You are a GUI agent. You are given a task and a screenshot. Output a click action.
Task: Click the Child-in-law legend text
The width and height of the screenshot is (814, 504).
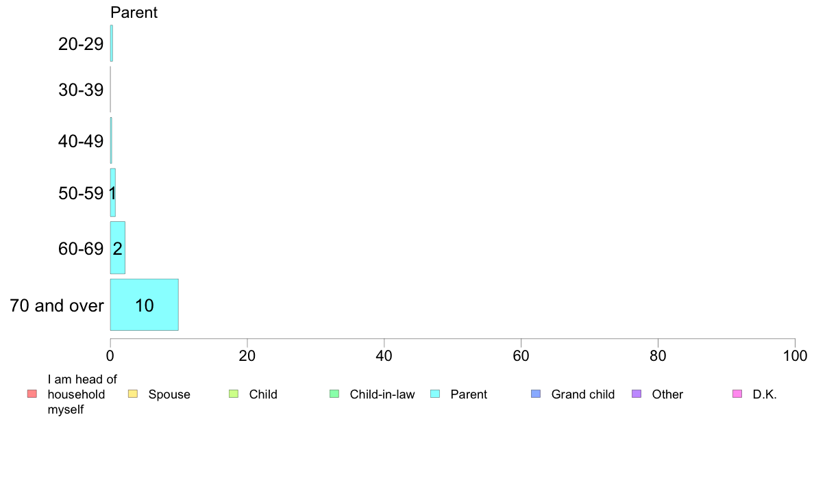[x=382, y=394]
